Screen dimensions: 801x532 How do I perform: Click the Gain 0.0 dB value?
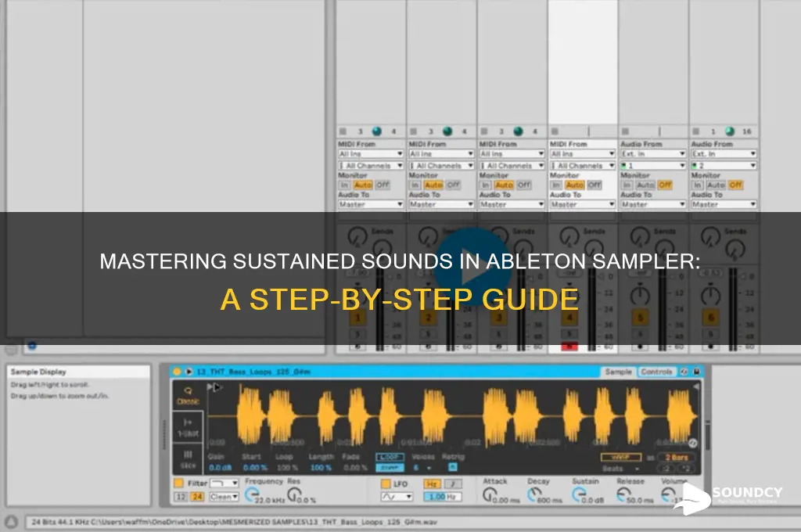pyautogui.click(x=220, y=467)
